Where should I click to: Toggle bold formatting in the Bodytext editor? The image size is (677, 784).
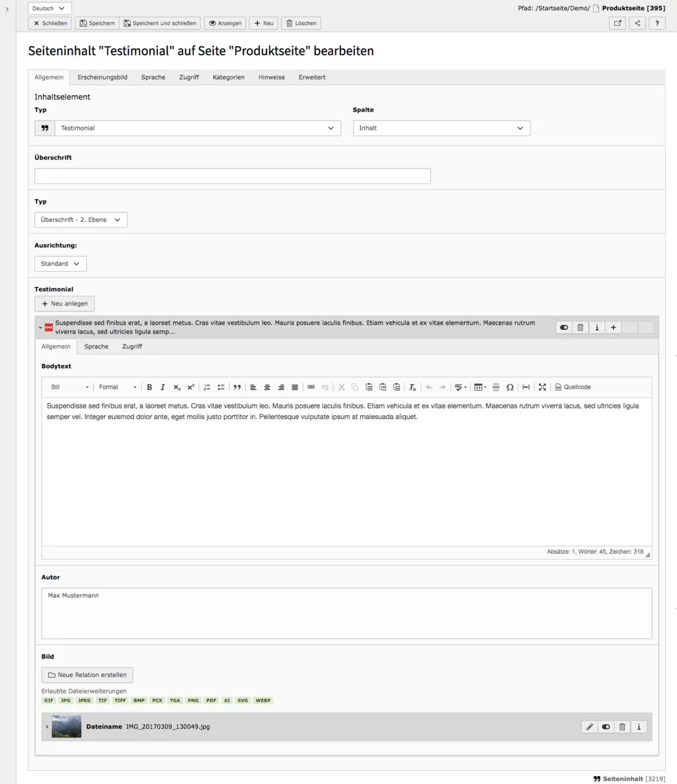149,387
